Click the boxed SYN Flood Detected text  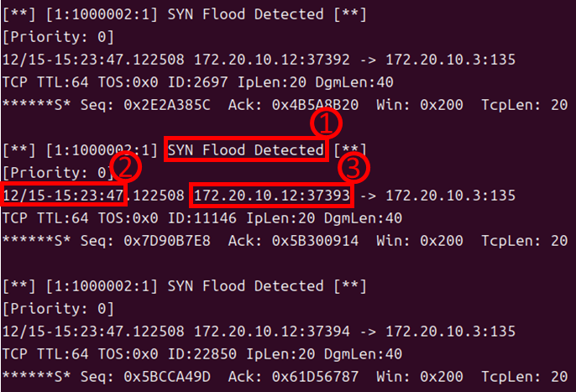pyautogui.click(x=246, y=149)
